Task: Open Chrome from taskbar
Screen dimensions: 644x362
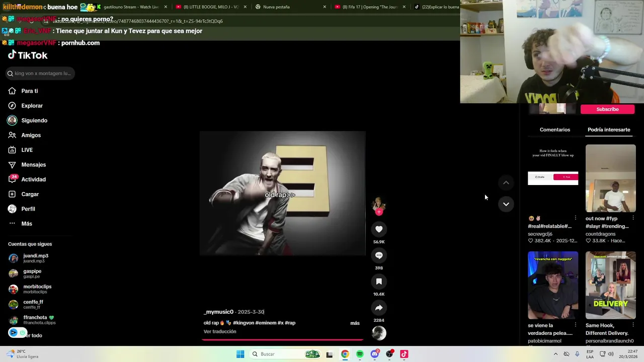Action: pyautogui.click(x=345, y=354)
